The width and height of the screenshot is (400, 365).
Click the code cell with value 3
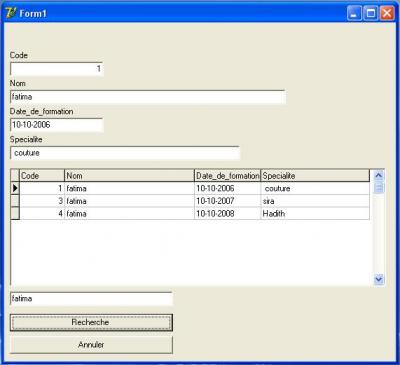[x=42, y=201]
